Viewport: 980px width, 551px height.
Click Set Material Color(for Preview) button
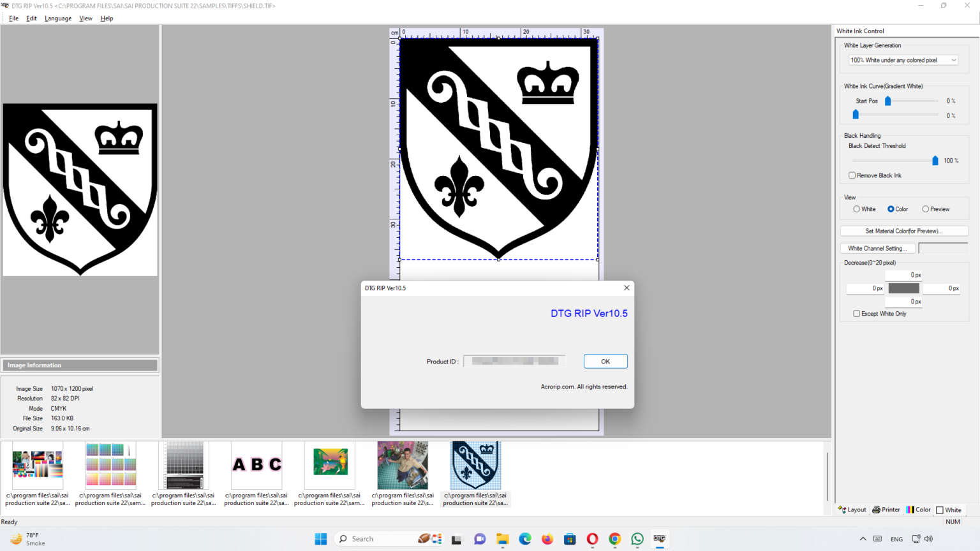[x=904, y=230]
